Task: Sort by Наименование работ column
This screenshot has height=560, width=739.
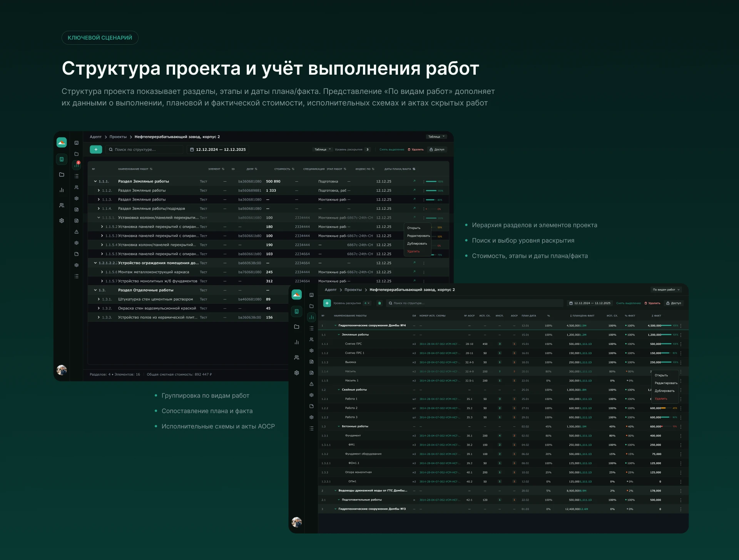Action: (135, 169)
